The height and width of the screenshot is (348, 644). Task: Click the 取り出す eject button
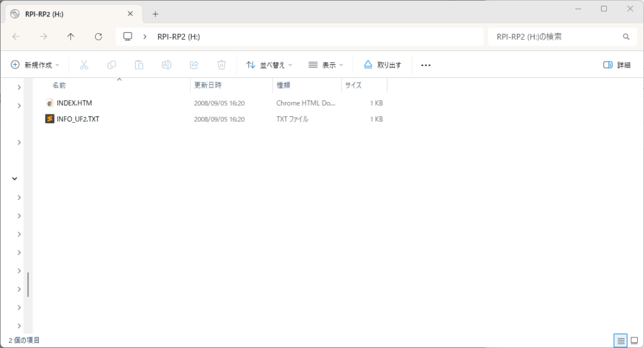pyautogui.click(x=382, y=65)
